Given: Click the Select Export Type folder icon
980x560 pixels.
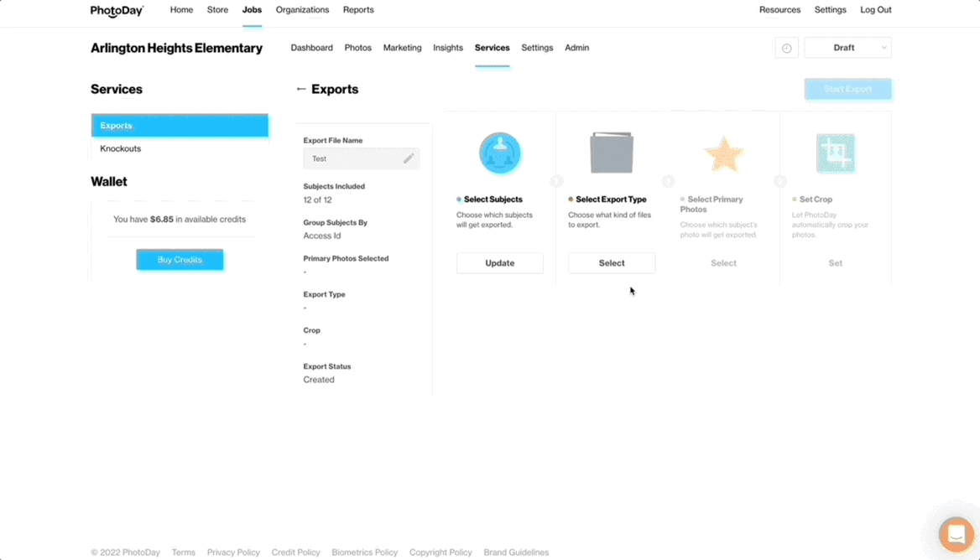Looking at the screenshot, I should [x=612, y=153].
